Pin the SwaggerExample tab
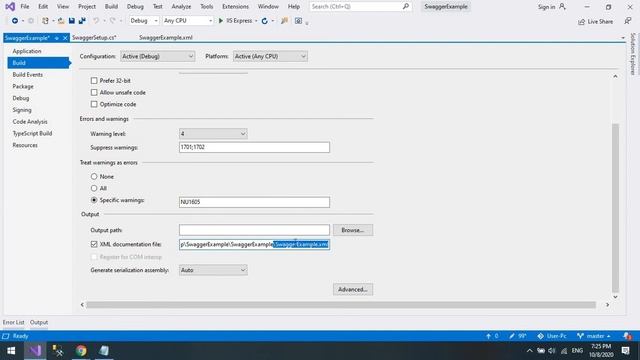Image resolution: width=640 pixels, height=360 pixels. (56, 38)
